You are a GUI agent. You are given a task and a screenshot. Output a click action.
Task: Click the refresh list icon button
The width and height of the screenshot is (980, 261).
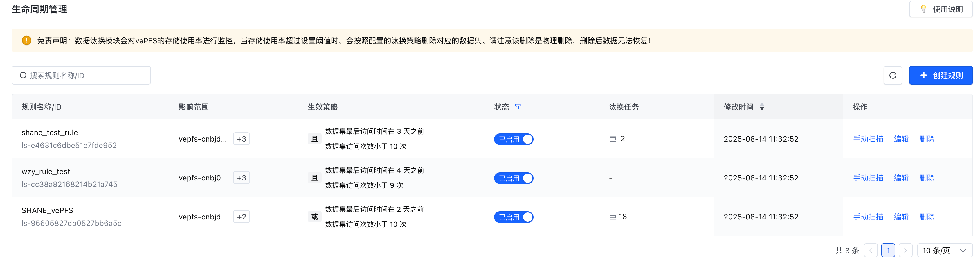pyautogui.click(x=893, y=76)
